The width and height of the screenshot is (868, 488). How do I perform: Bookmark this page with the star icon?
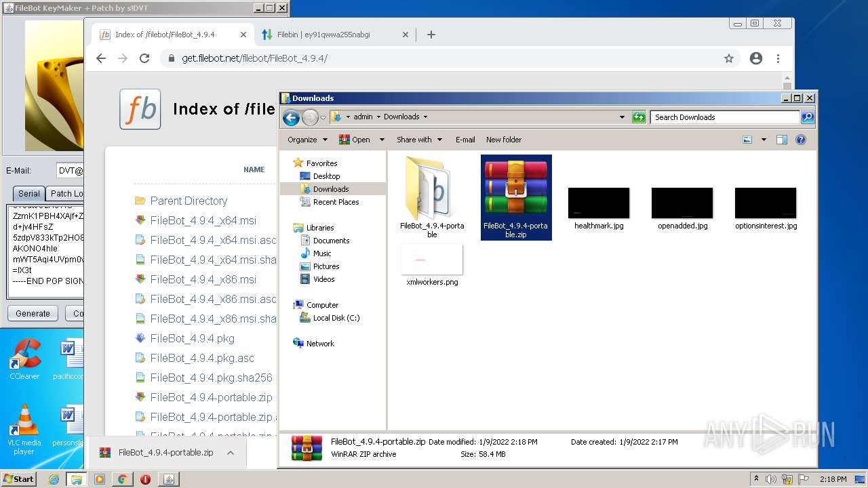tap(729, 58)
